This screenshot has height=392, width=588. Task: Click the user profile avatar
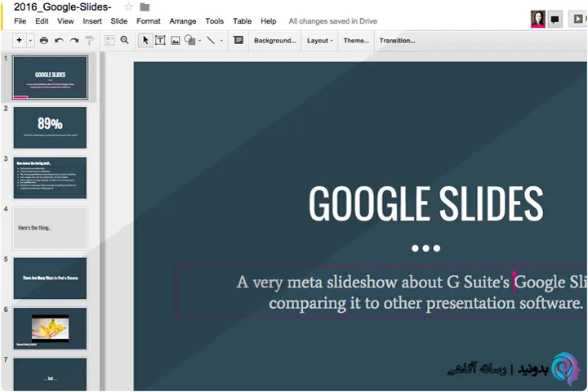(x=537, y=19)
